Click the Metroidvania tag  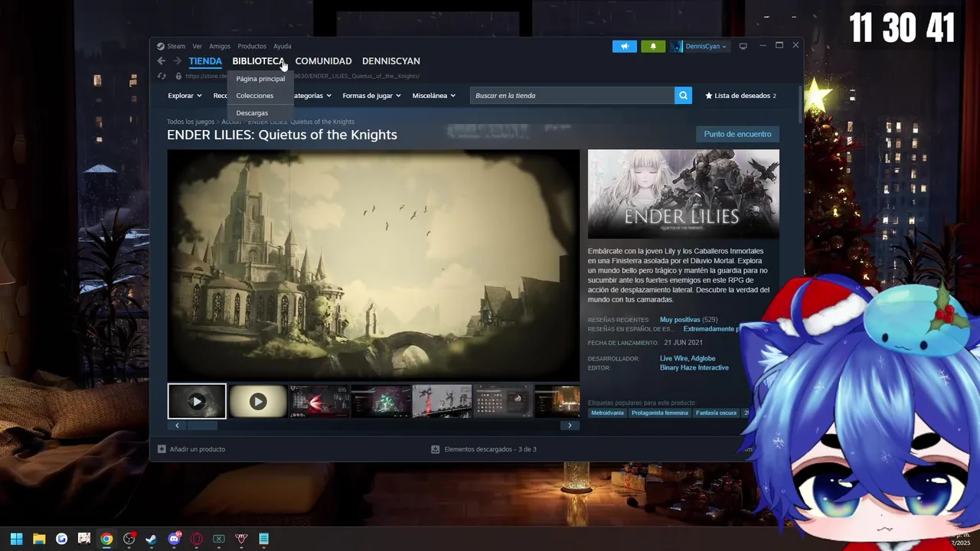point(607,412)
